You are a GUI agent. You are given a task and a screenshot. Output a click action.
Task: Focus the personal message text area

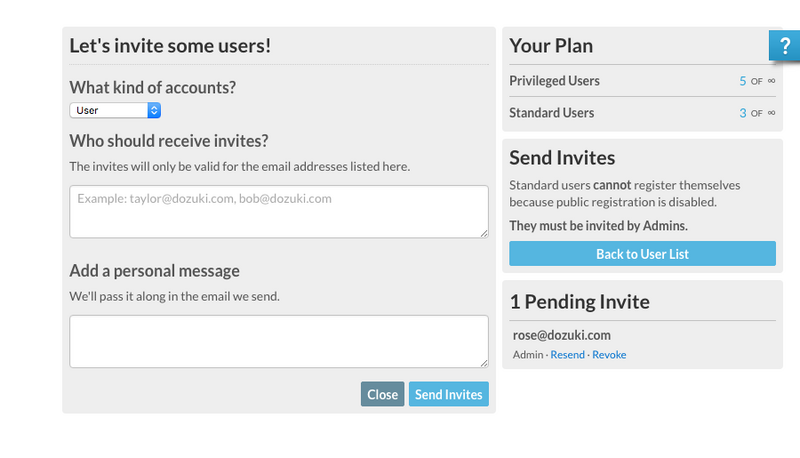pyautogui.click(x=278, y=341)
